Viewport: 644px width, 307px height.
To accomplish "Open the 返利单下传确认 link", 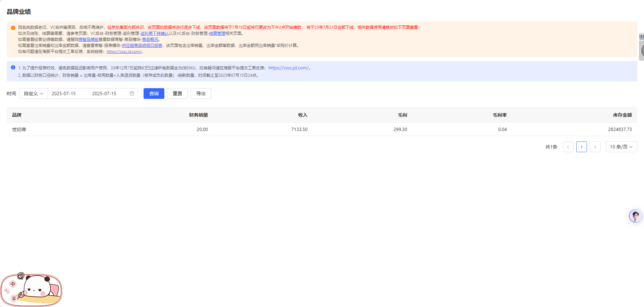I will click(x=155, y=34).
